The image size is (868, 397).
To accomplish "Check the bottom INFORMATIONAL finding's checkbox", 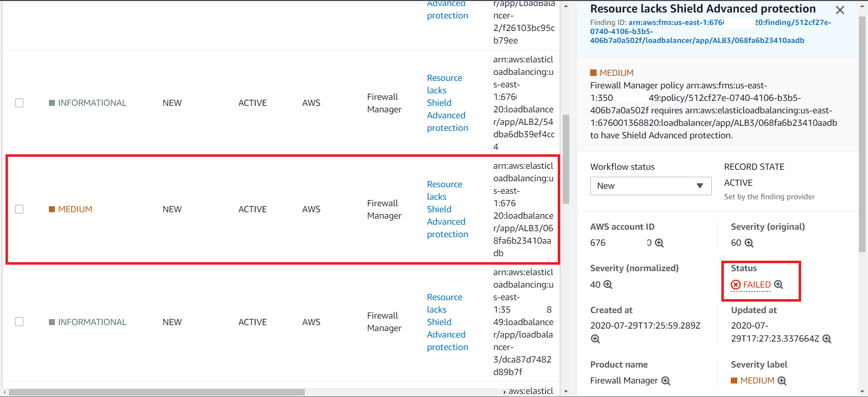I will 19,322.
